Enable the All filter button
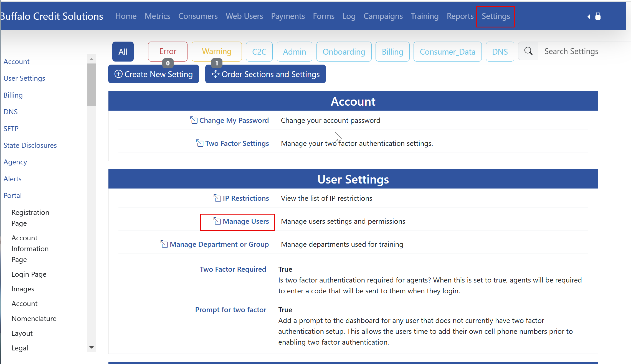Screen dimensions: 631x364 tap(123, 52)
